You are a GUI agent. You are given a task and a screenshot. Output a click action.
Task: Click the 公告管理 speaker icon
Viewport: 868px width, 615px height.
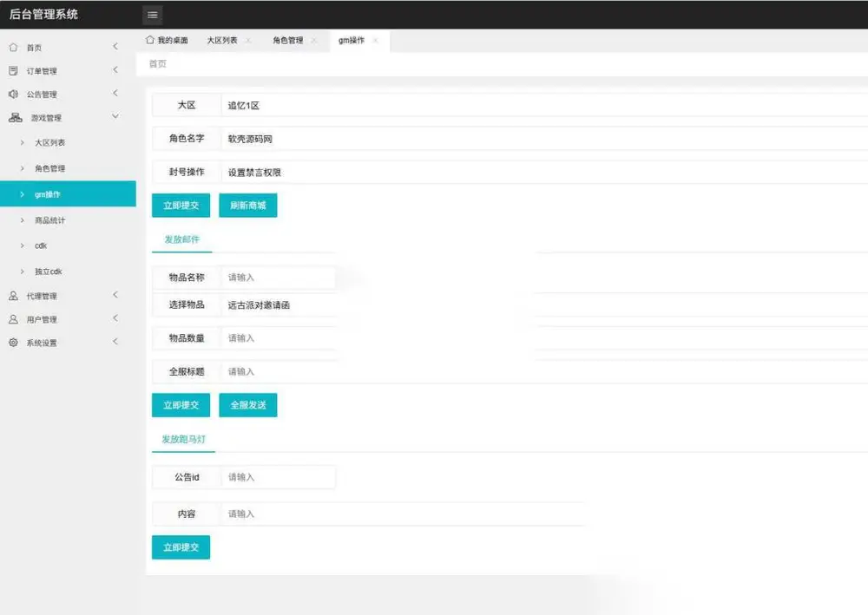point(13,94)
